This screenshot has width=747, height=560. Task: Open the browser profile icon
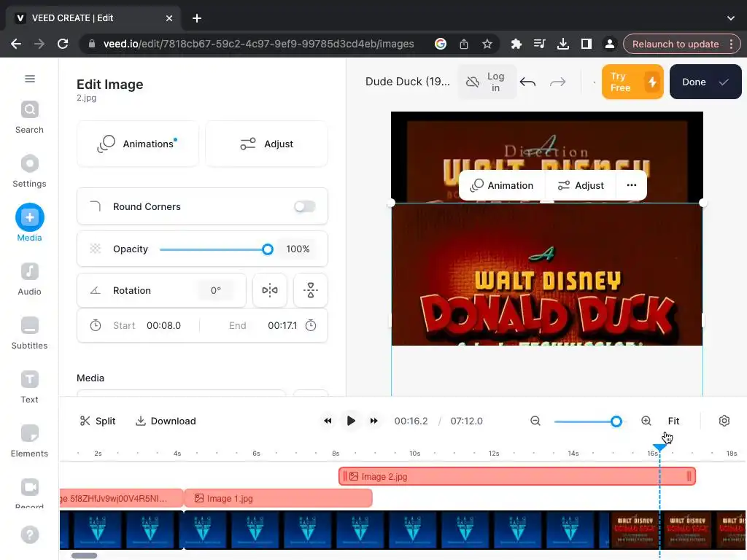(x=609, y=44)
